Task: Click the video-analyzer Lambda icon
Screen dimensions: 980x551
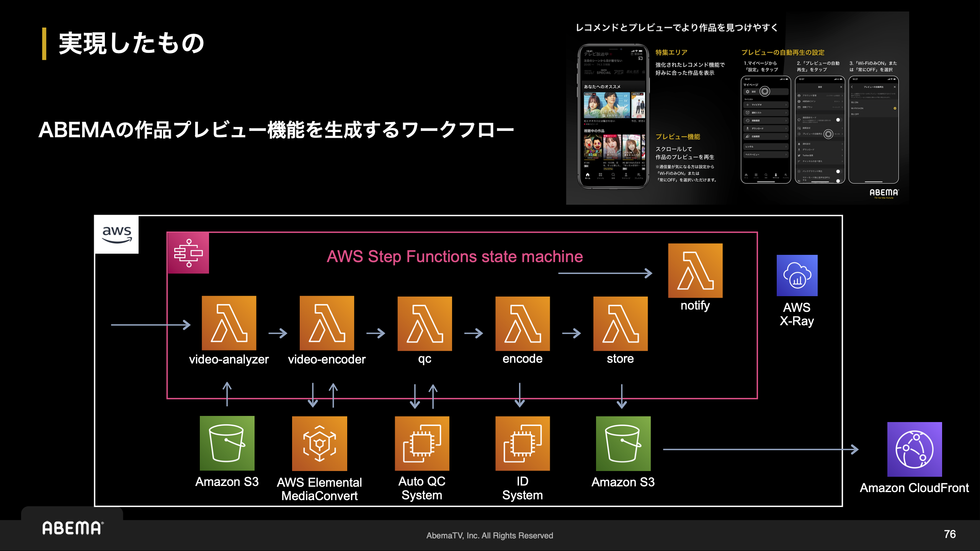Action: point(229,323)
